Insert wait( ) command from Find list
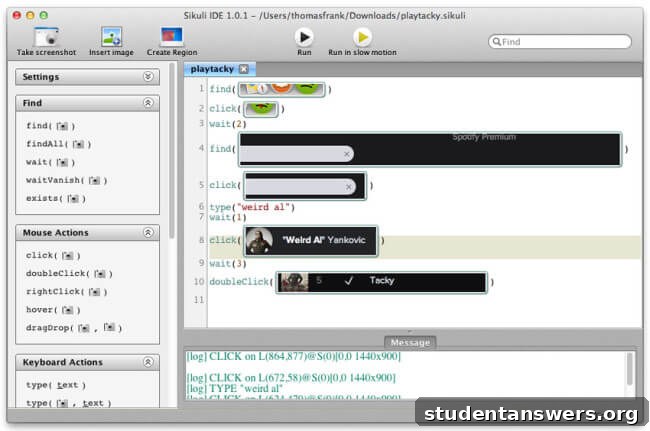The width and height of the screenshot is (650, 431). tap(50, 162)
